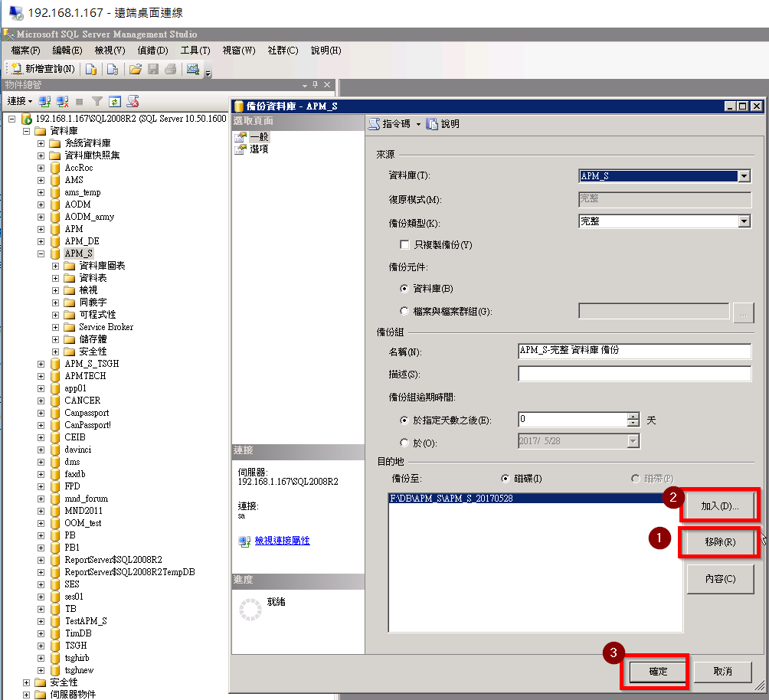Screen dimensions: 769x700
Task: Select the backup path F:\DB\APM_S\APM_S_20170528
Action: coord(535,499)
